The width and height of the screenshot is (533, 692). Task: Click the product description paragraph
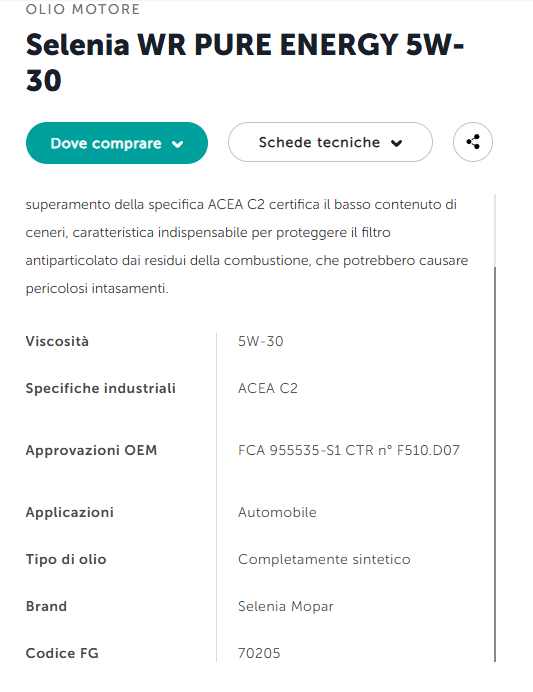[247, 246]
